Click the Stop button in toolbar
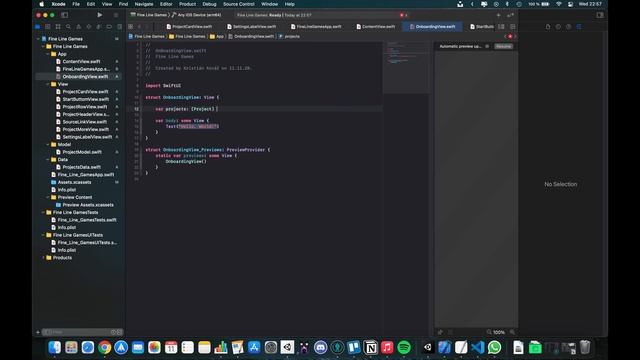 click(116, 15)
